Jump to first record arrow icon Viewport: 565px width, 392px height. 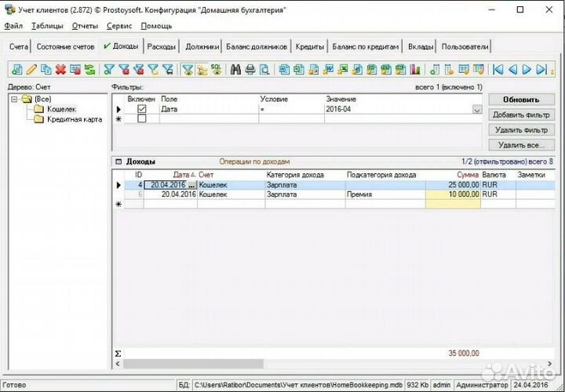pos(498,70)
